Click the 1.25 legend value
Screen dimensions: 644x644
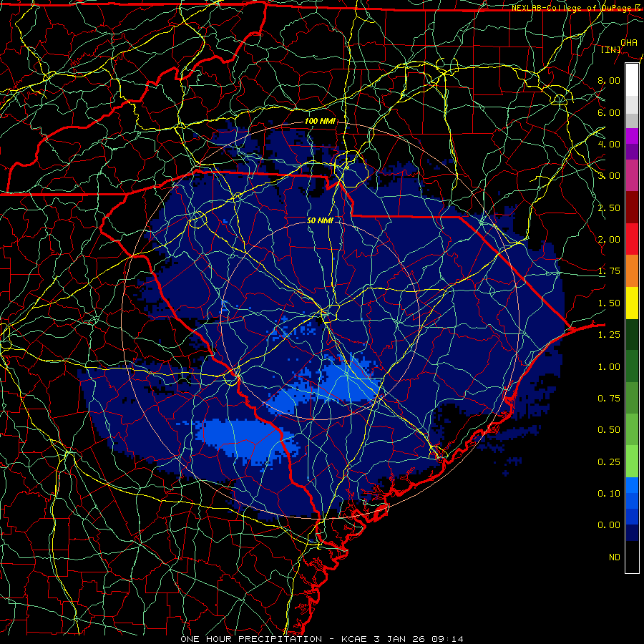pos(609,335)
